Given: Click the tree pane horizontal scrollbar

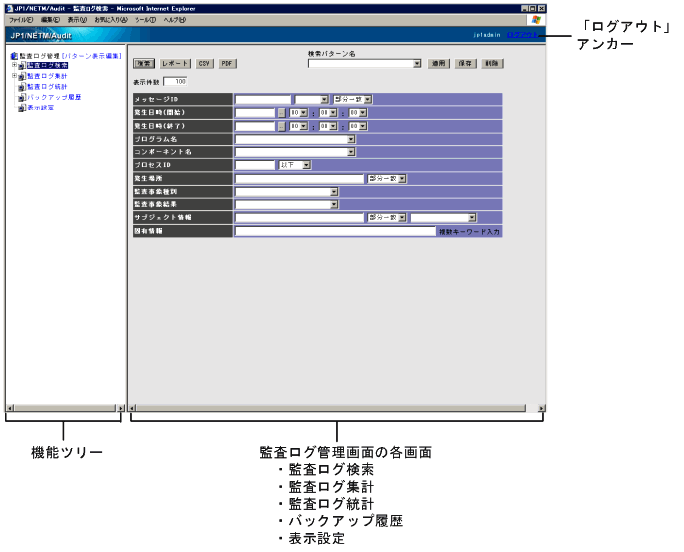Looking at the screenshot, I should click(65, 408).
